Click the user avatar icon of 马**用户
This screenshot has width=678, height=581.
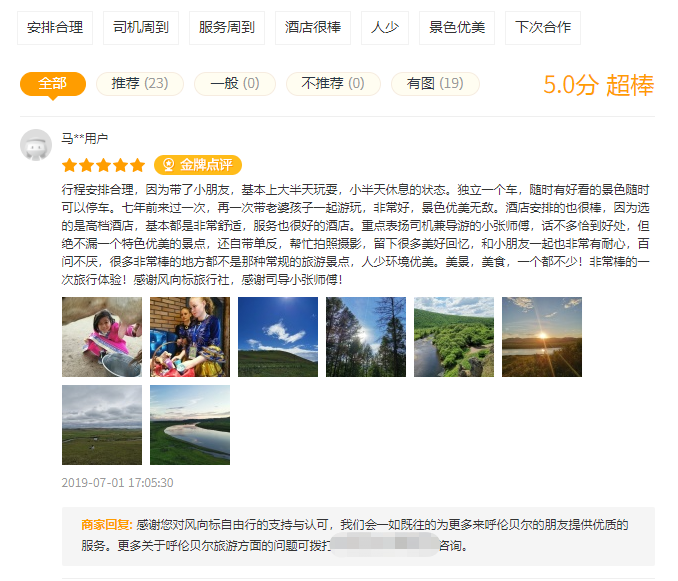(x=36, y=145)
